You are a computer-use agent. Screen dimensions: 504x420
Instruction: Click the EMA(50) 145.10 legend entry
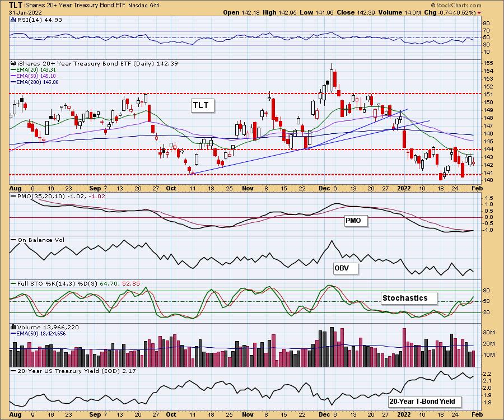(x=34, y=76)
